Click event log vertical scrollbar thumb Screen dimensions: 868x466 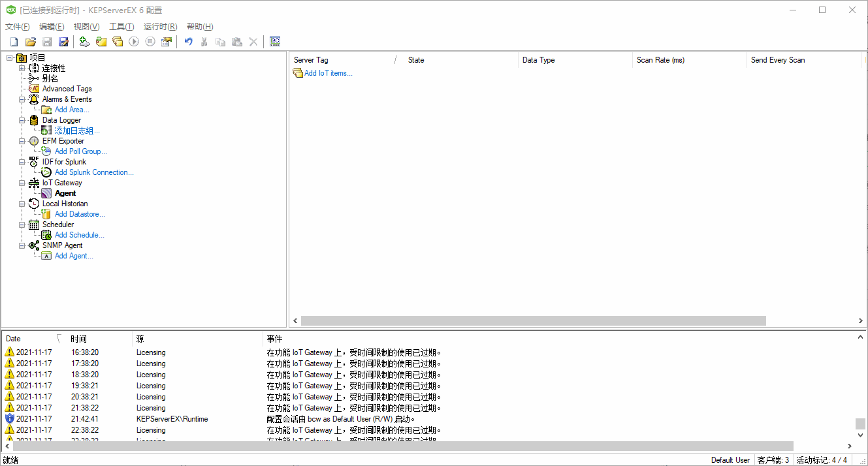point(861,424)
